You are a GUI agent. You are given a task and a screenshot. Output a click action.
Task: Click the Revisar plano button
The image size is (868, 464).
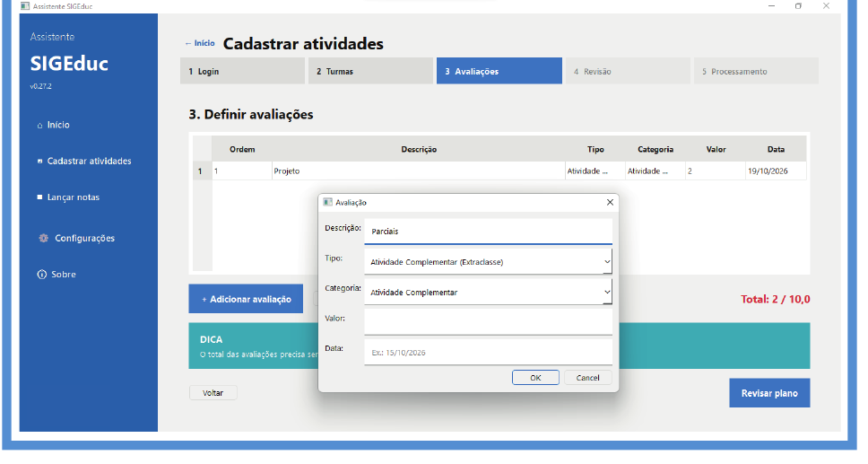(769, 393)
